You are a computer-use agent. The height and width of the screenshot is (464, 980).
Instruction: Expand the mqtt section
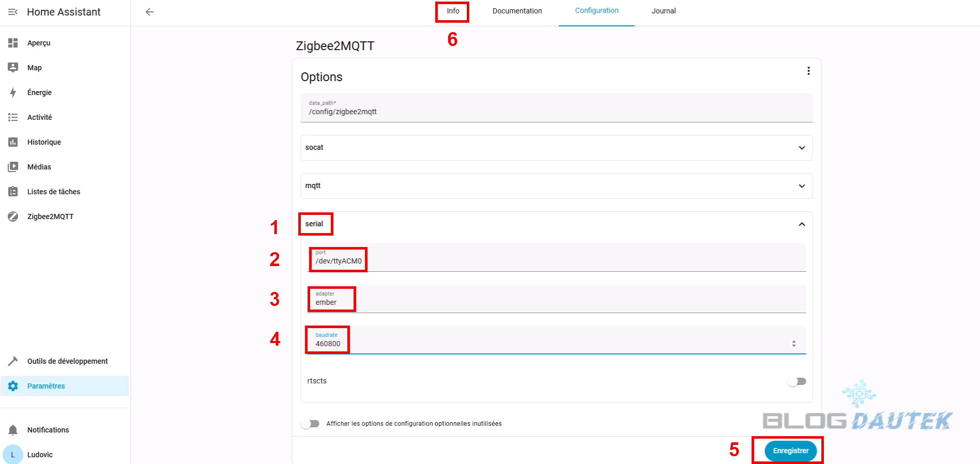tap(802, 186)
